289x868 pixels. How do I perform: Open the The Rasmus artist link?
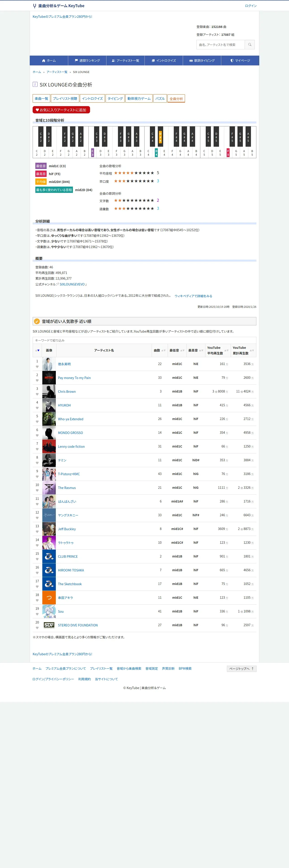point(67,488)
